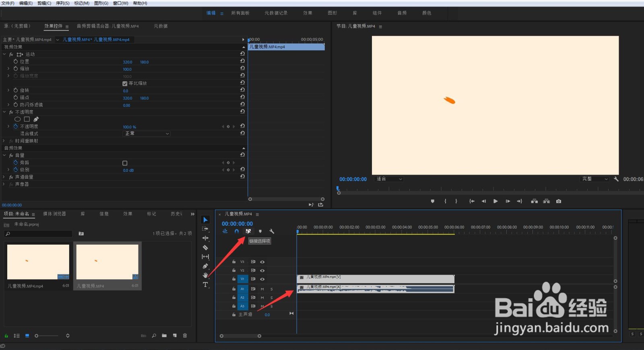
Task: Switch Project panel to list view
Action: pyautogui.click(x=17, y=336)
